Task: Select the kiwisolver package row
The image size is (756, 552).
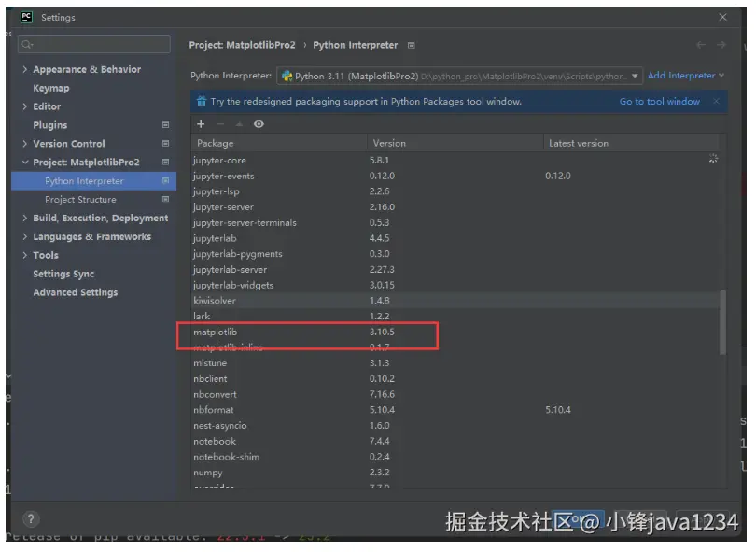Action: (455, 301)
